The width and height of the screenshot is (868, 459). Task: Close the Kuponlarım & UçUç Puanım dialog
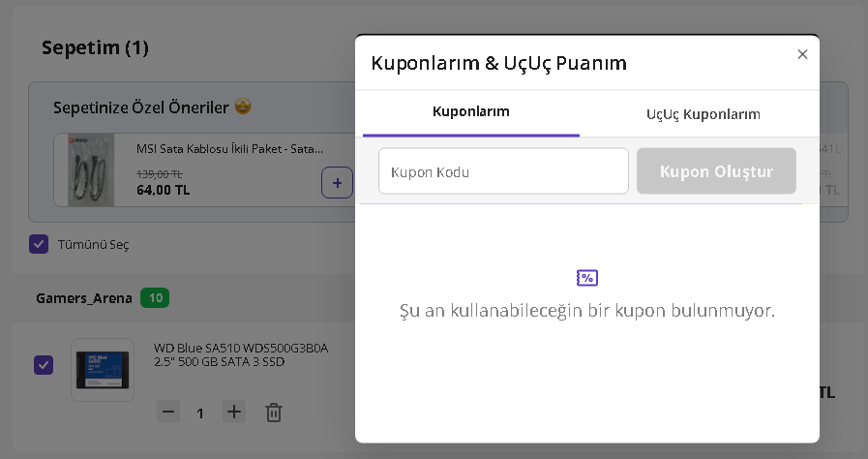tap(802, 54)
